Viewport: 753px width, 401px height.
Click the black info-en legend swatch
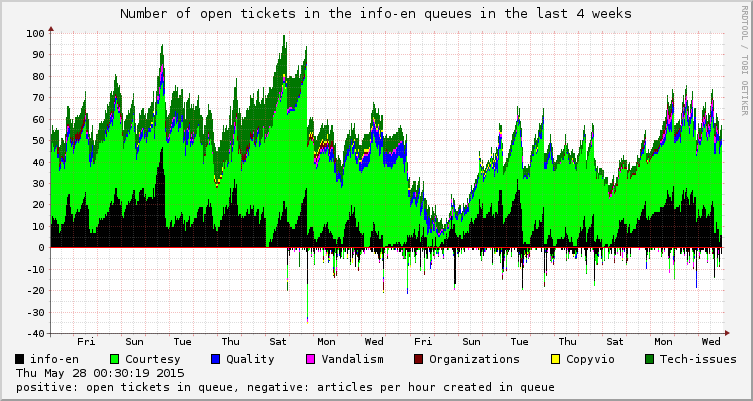click(x=20, y=359)
